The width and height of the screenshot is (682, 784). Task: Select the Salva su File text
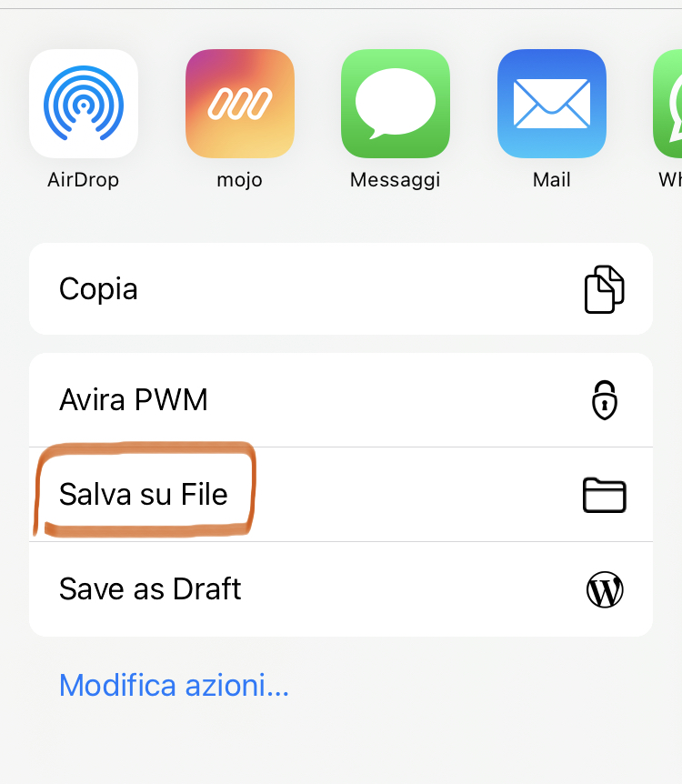pos(144,495)
